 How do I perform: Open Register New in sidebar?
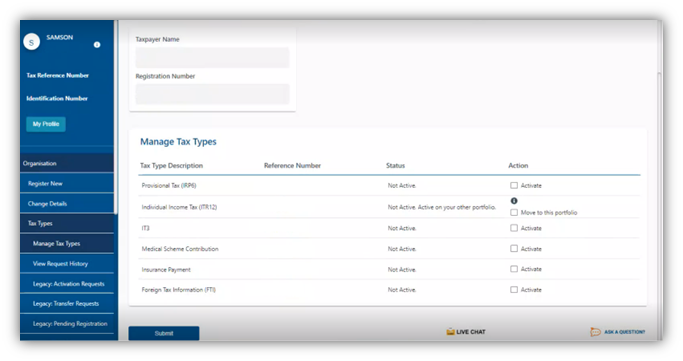pyautogui.click(x=67, y=183)
